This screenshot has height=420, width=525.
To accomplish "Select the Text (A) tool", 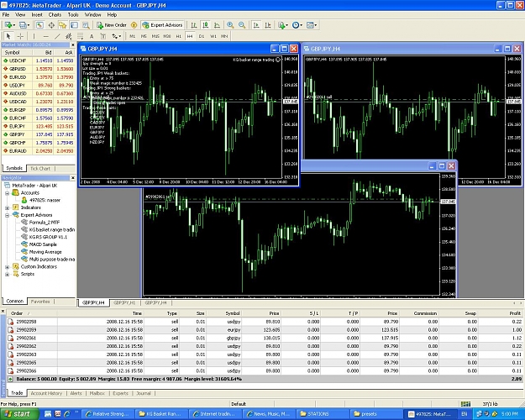I will (92, 36).
